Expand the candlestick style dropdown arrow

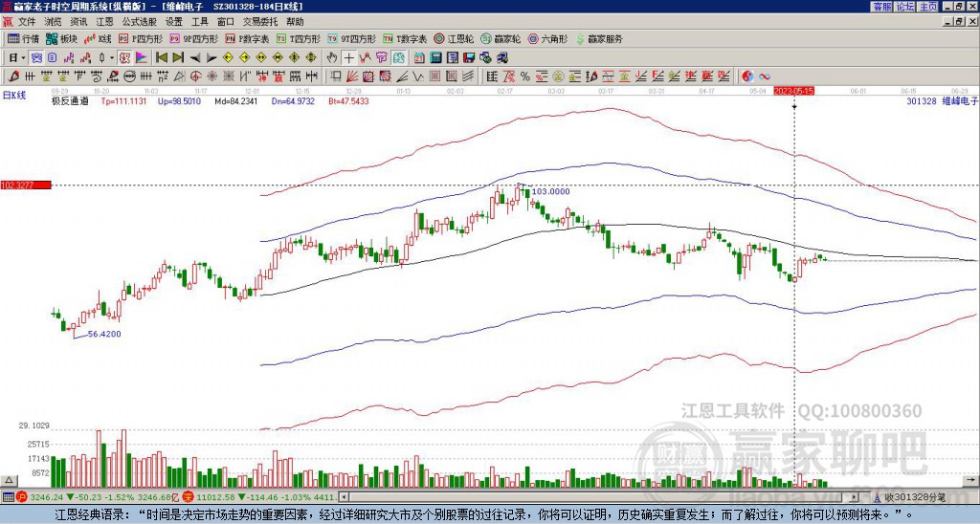coord(112,58)
